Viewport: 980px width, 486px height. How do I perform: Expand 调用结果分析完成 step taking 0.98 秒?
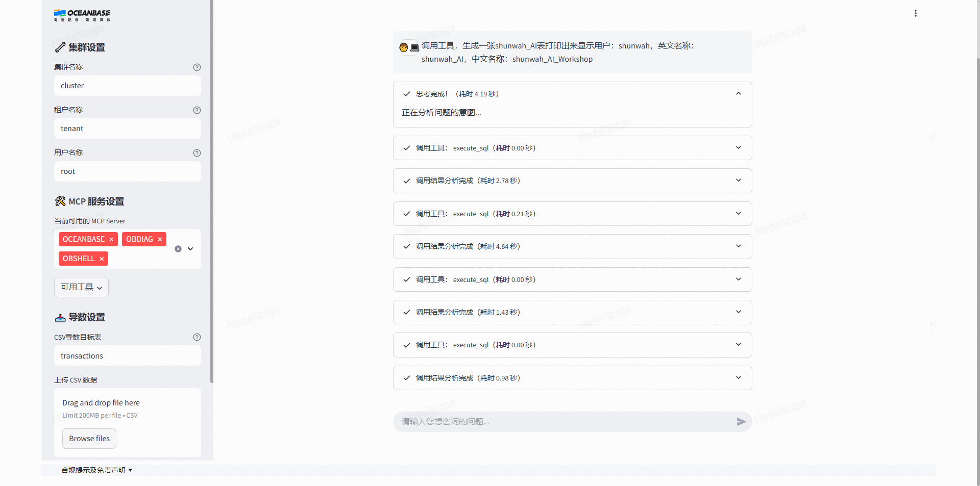click(x=573, y=378)
